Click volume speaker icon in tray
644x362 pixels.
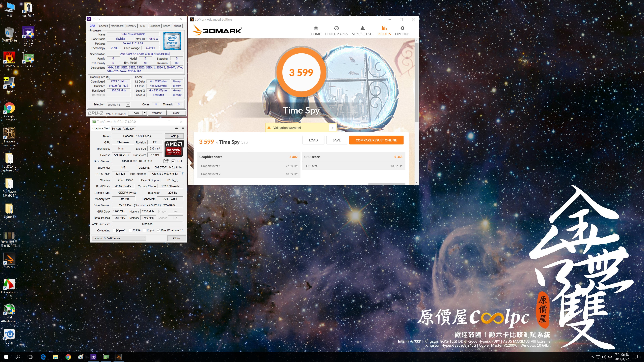tap(604, 357)
